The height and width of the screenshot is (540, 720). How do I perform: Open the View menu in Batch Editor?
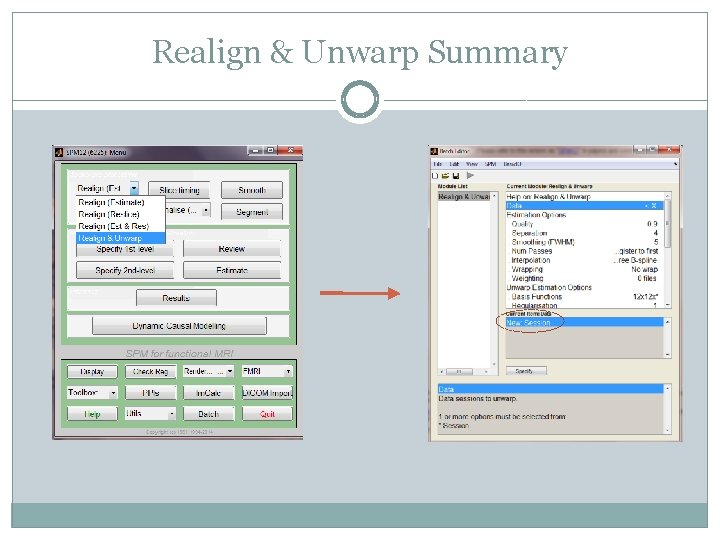(472, 164)
